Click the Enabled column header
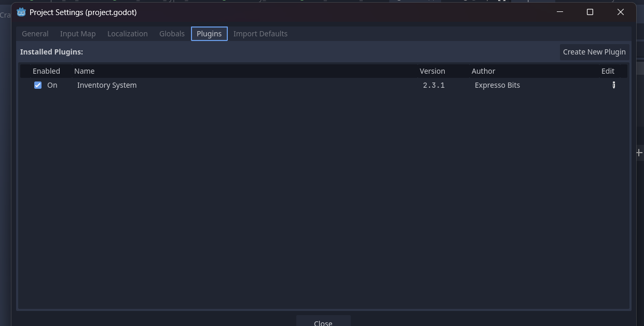Screen dimensions: 644x326 coord(46,71)
